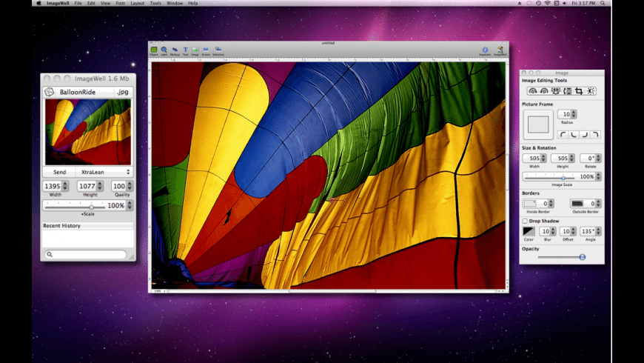Image resolution: width=644 pixels, height=363 pixels.
Task: Click third icon in Image Editing Tools
Action: [x=556, y=91]
